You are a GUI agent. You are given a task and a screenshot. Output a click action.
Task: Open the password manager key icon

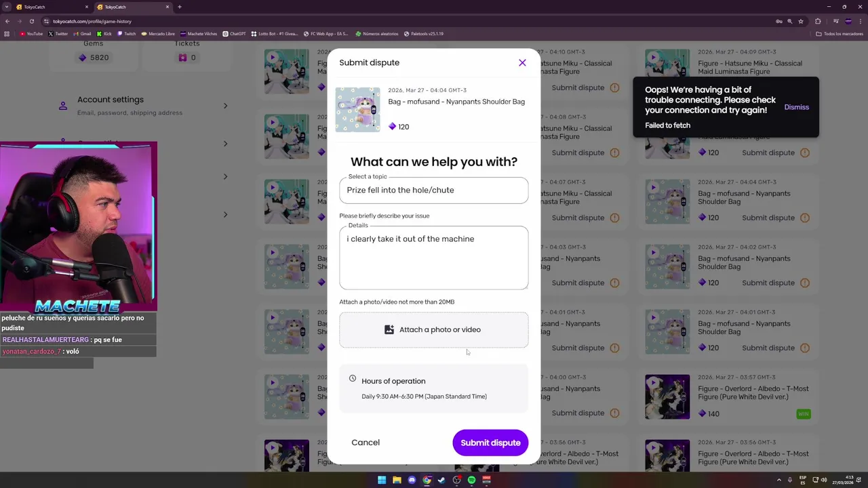point(779,21)
